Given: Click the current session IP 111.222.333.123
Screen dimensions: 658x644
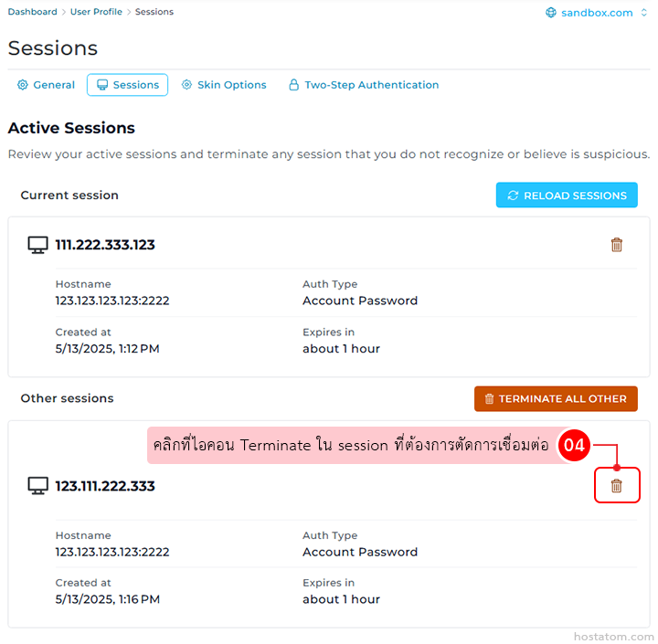Looking at the screenshot, I should point(105,245).
